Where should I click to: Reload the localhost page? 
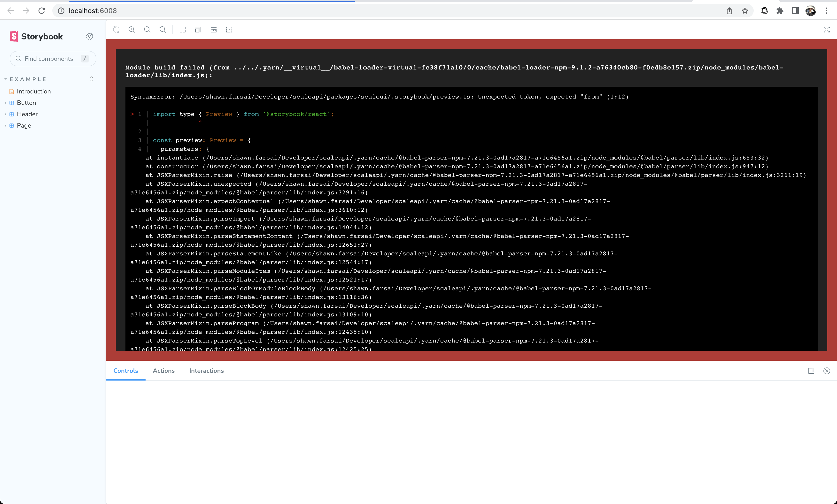click(x=42, y=10)
